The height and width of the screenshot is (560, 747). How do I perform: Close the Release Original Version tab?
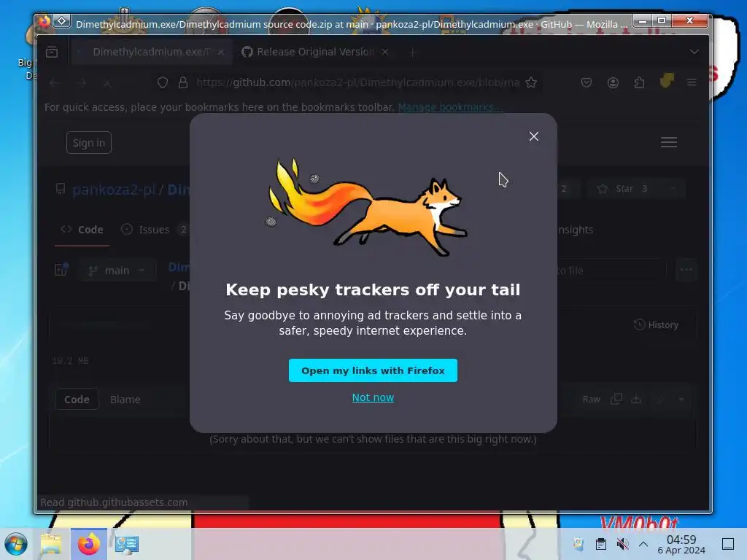(x=385, y=52)
